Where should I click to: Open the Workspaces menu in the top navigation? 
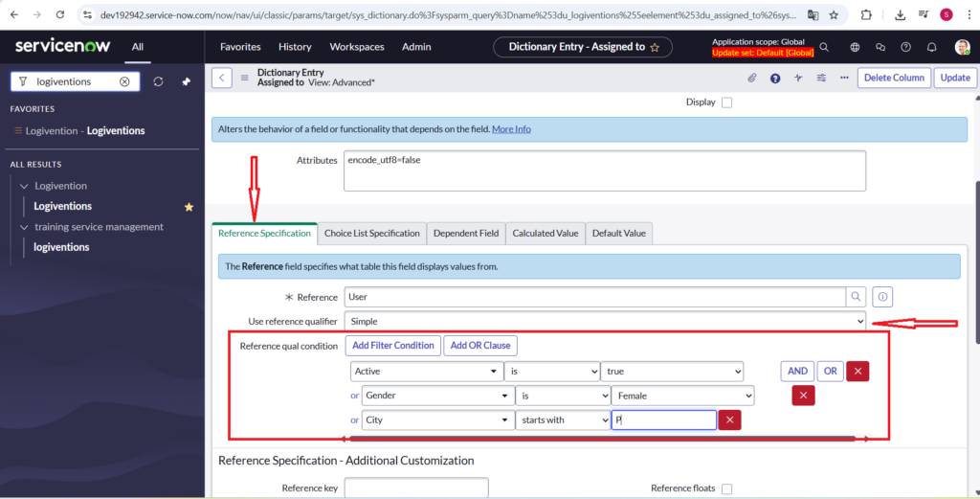coord(357,47)
